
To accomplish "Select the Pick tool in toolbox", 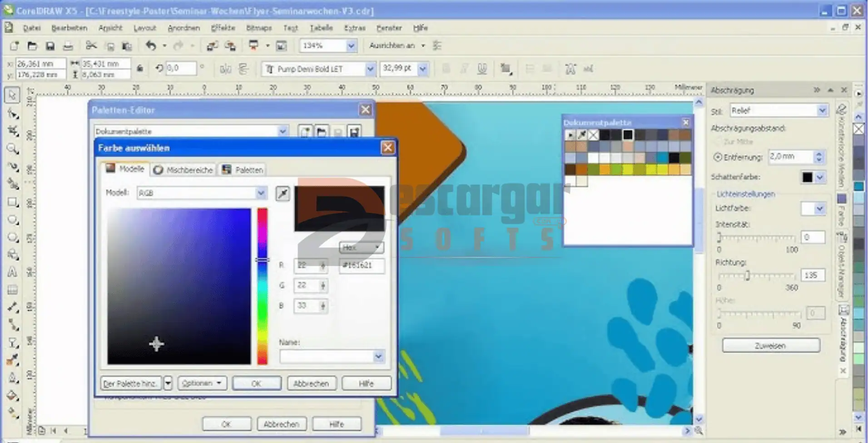I will click(12, 95).
